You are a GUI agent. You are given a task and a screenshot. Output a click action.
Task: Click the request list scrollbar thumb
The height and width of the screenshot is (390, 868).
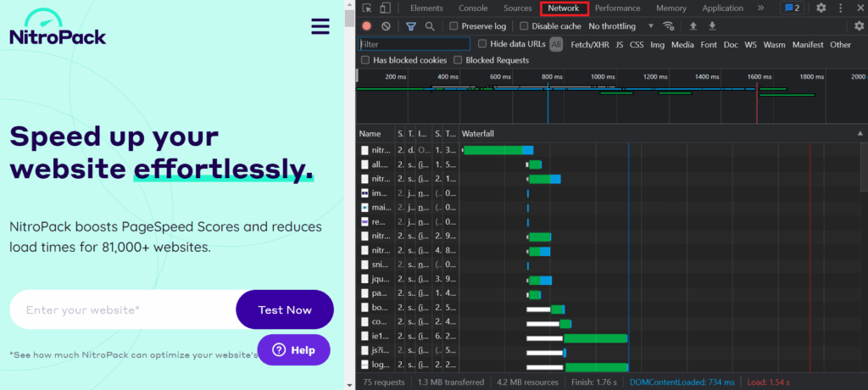point(864,168)
